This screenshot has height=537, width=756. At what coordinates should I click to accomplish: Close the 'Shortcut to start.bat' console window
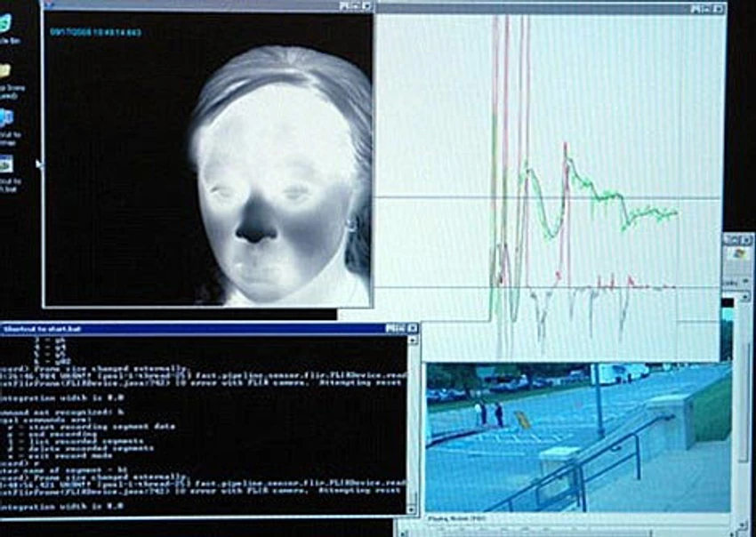(x=412, y=328)
